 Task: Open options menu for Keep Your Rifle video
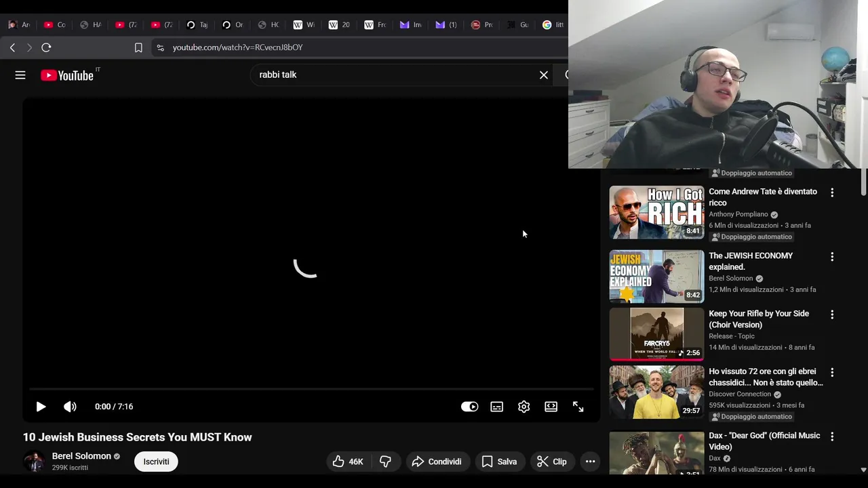point(832,314)
